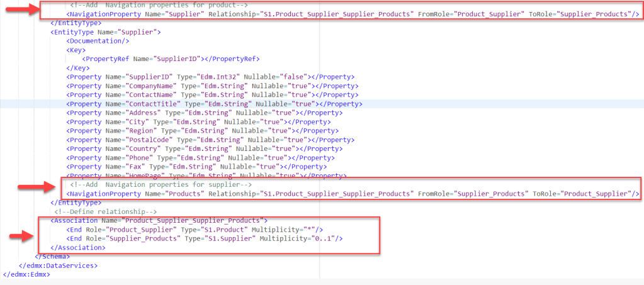Screen dimensions: 644x285
Task: Click the NavigationProperty Name="Products" line
Action: tap(353, 194)
